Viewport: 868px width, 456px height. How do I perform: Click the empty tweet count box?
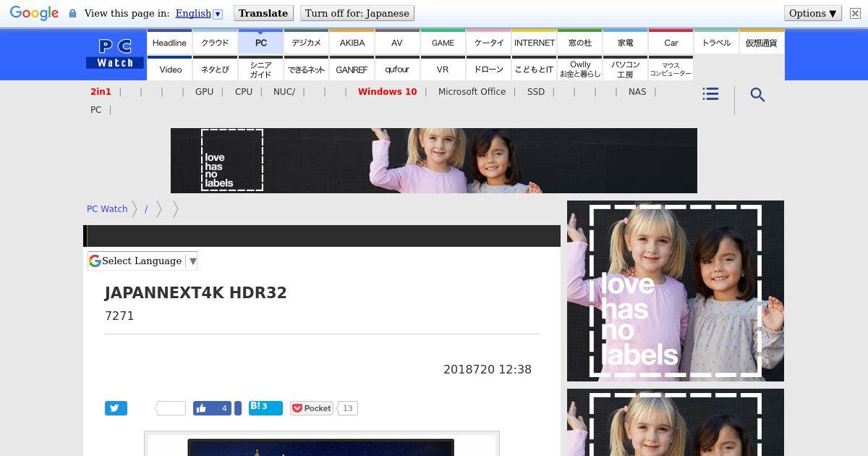171,408
